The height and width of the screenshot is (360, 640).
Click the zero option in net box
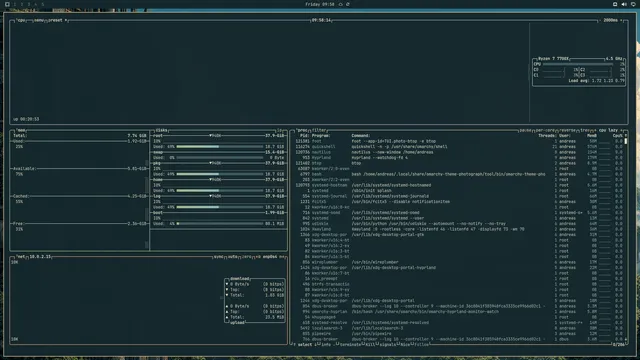247,257
